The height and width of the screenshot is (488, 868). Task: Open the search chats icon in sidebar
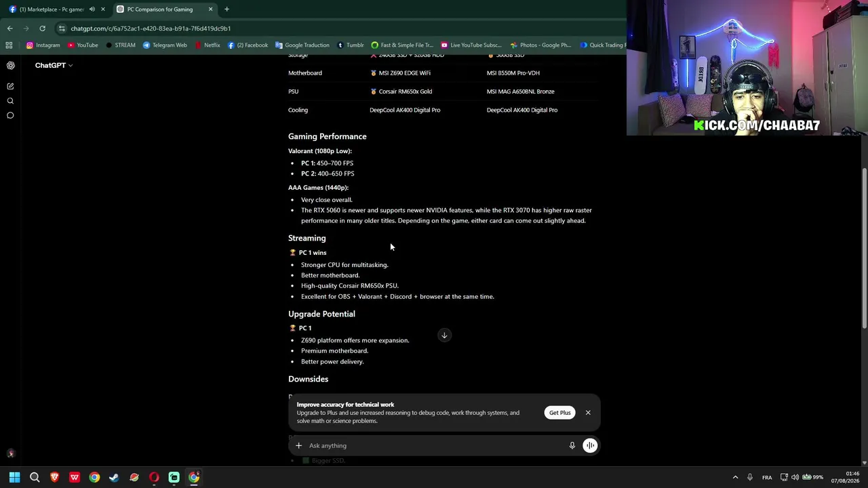(x=10, y=101)
